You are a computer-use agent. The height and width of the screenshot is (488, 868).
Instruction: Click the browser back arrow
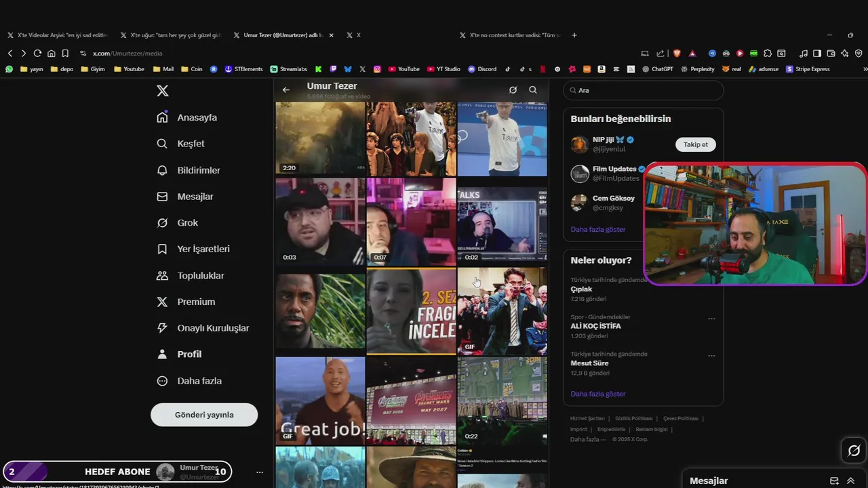click(x=10, y=53)
